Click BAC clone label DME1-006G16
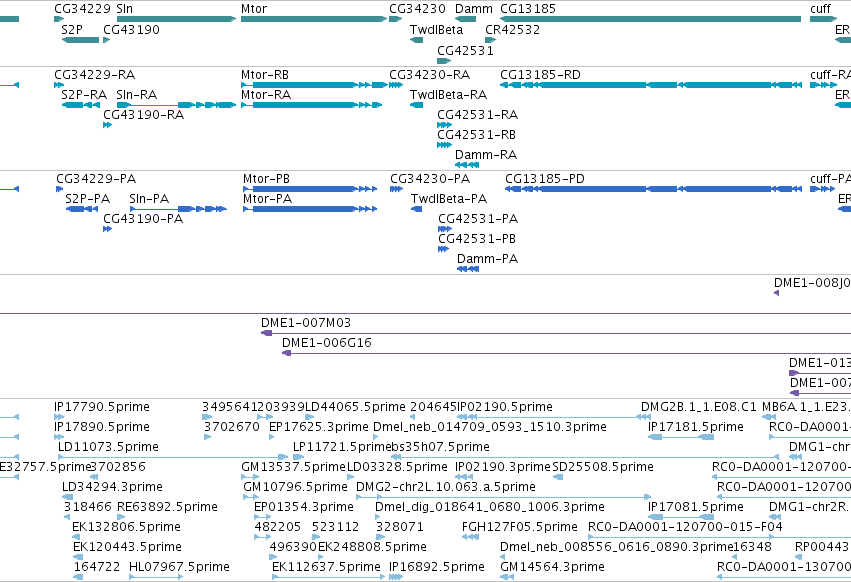851x582 pixels. coord(327,343)
